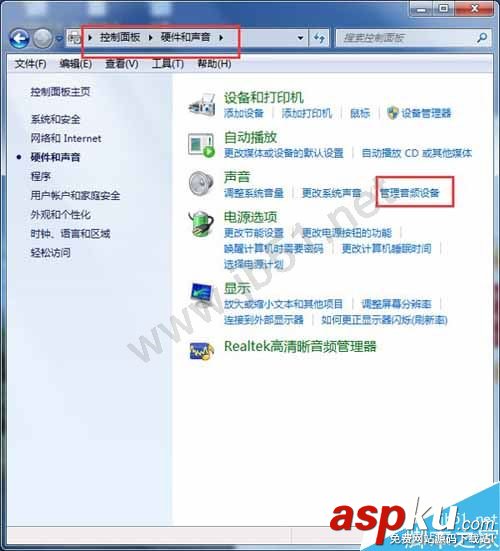Click the 自动播放 icon
This screenshot has height=551, width=500.
point(201,144)
